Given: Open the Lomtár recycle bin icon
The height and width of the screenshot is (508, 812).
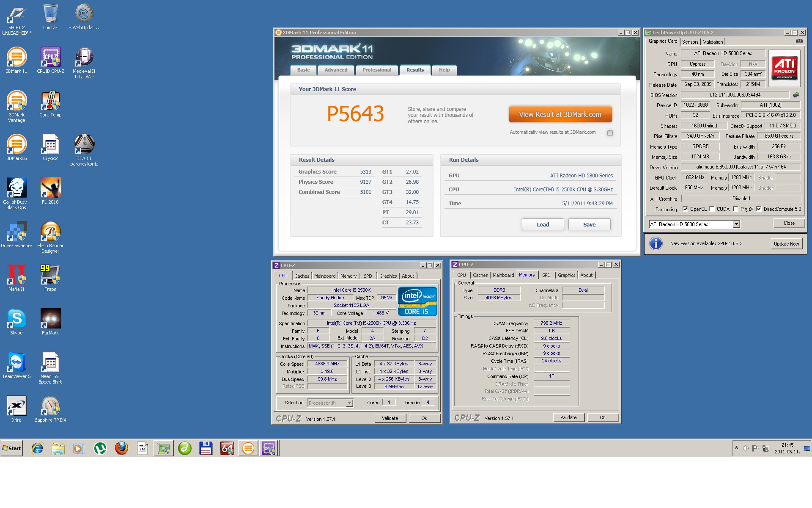Looking at the screenshot, I should point(50,17).
